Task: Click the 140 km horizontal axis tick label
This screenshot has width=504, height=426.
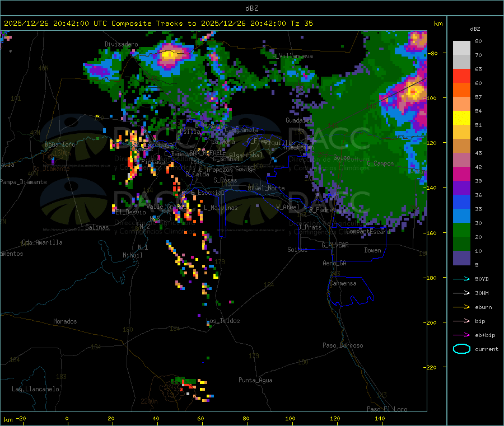Action: click(380, 418)
